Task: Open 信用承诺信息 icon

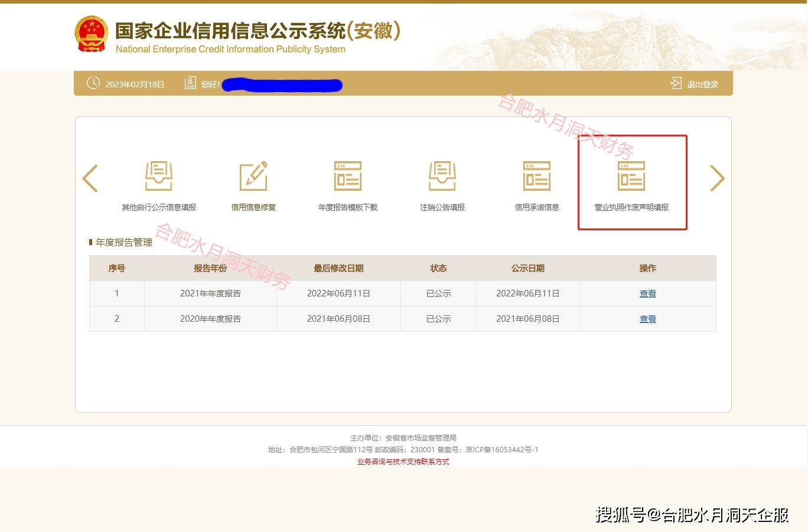Action: 536,176
